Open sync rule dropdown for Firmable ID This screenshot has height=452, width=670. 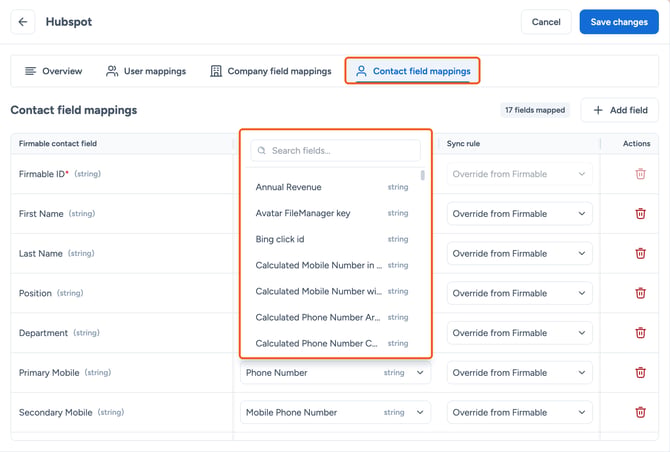pyautogui.click(x=520, y=174)
